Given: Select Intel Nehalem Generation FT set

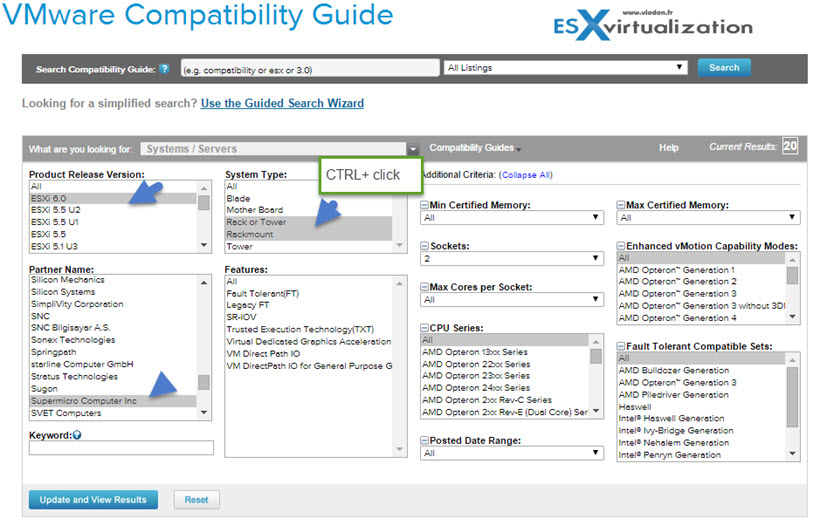Looking at the screenshot, I should [x=701, y=442].
